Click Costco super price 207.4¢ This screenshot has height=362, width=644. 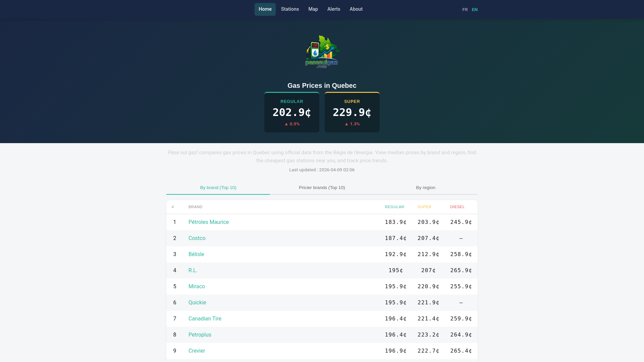428,238
